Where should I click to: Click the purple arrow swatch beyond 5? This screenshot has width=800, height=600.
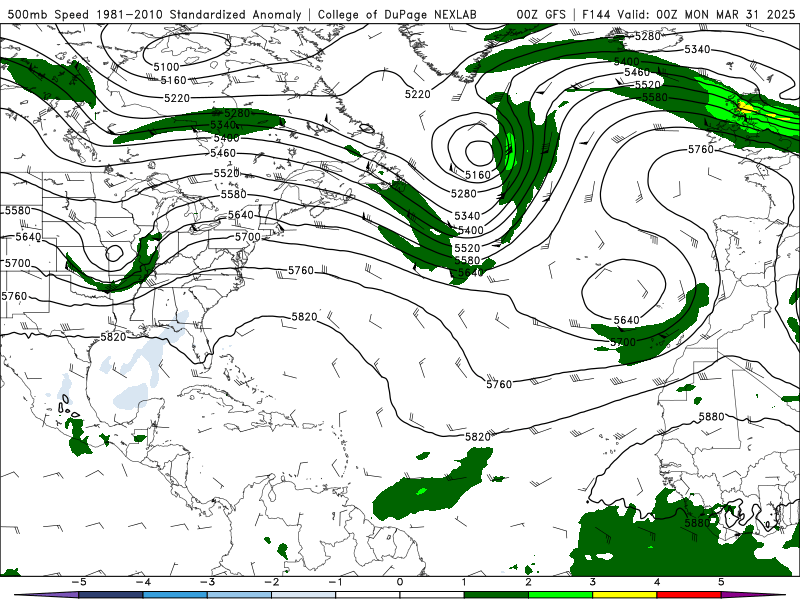point(753,595)
